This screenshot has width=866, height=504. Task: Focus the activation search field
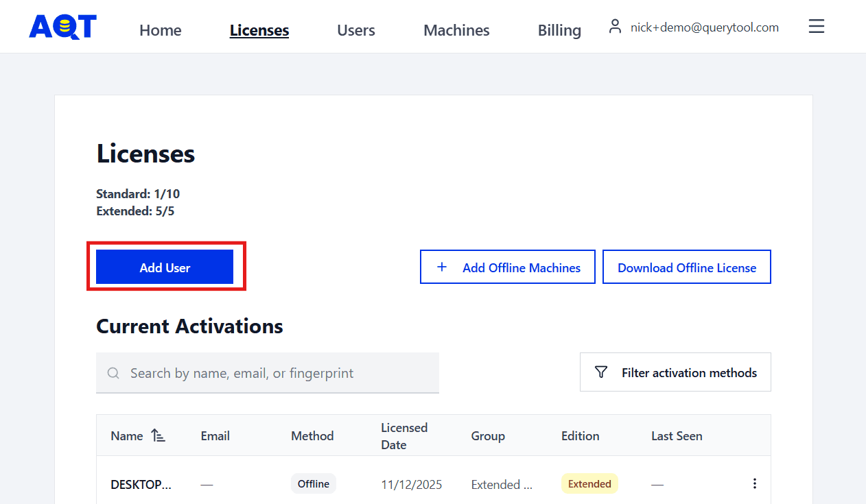[268, 373]
